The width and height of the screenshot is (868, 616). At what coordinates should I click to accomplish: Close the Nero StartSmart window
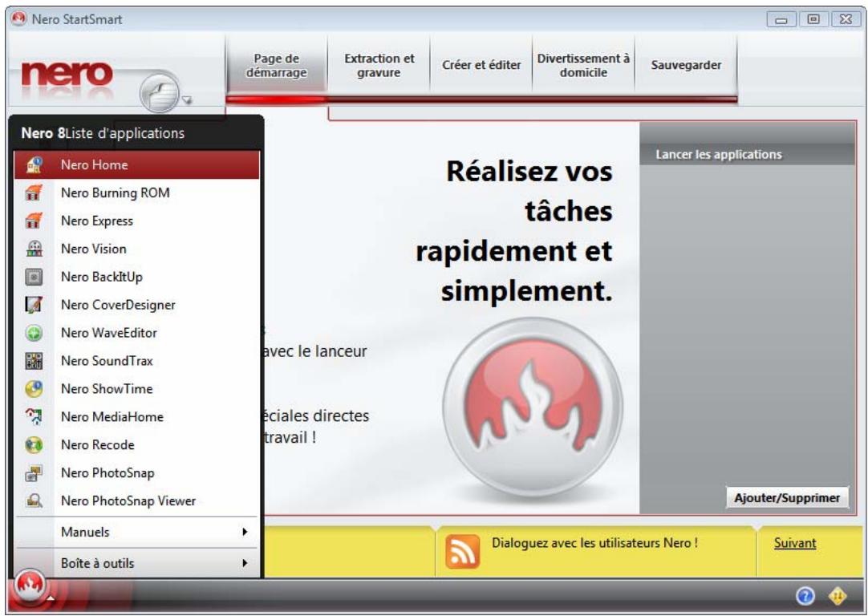(846, 19)
